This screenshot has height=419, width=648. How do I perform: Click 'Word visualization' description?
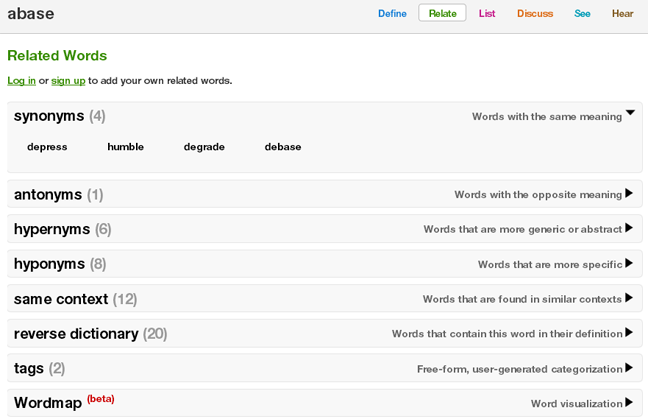pos(577,404)
